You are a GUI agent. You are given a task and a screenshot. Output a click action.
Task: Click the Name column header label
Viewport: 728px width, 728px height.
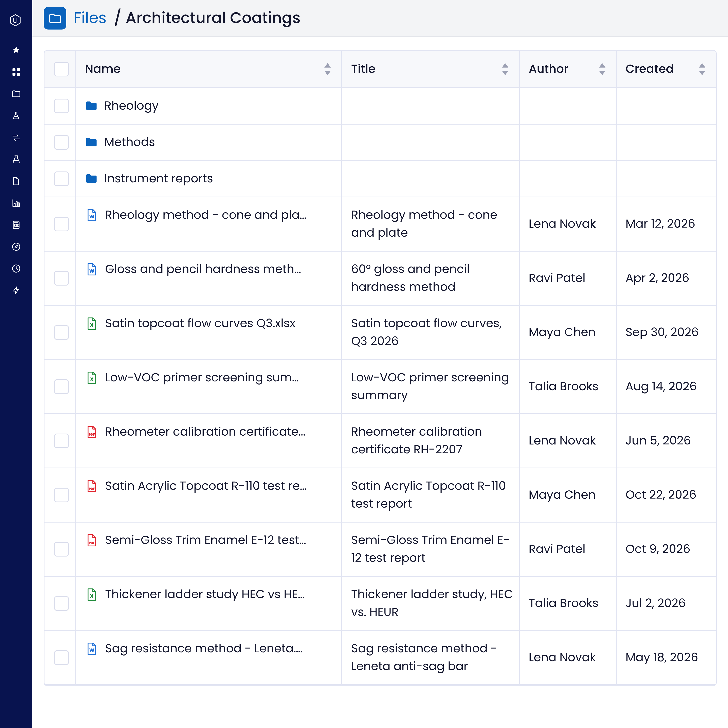click(103, 69)
